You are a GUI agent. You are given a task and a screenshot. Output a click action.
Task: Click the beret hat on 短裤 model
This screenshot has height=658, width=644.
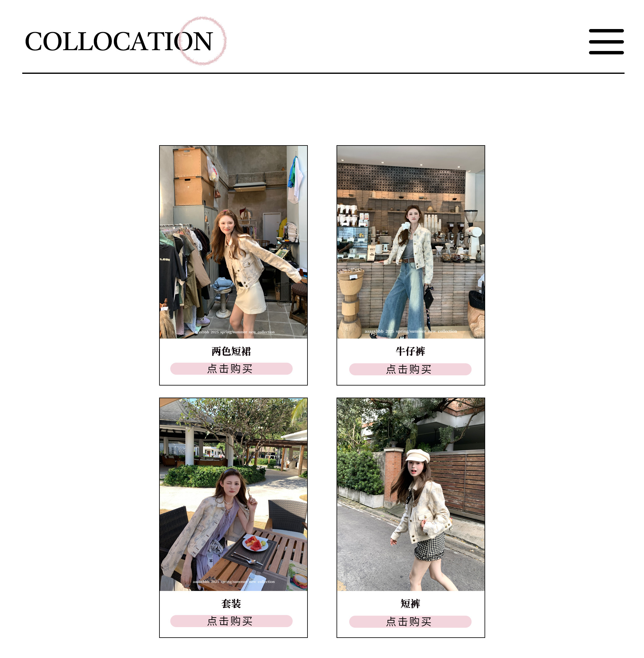click(x=418, y=456)
